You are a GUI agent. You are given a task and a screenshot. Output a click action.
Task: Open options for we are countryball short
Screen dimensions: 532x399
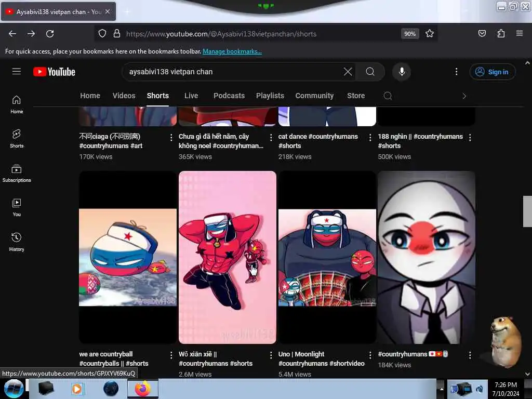click(171, 355)
